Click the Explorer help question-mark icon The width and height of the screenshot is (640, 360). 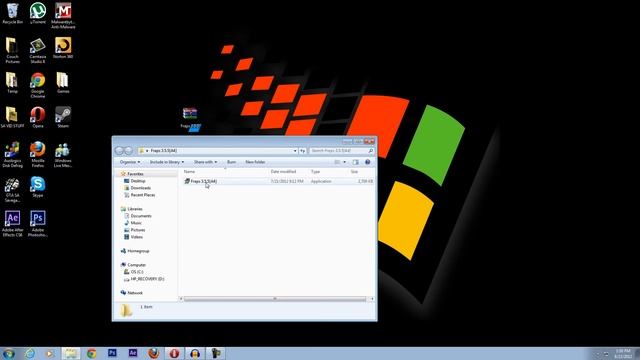(x=367, y=162)
